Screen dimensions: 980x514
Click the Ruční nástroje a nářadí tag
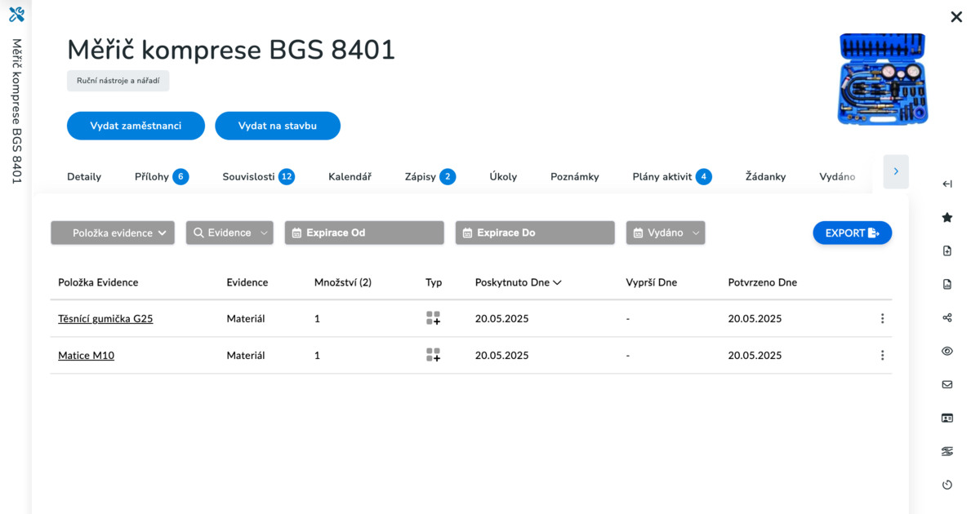(x=118, y=81)
